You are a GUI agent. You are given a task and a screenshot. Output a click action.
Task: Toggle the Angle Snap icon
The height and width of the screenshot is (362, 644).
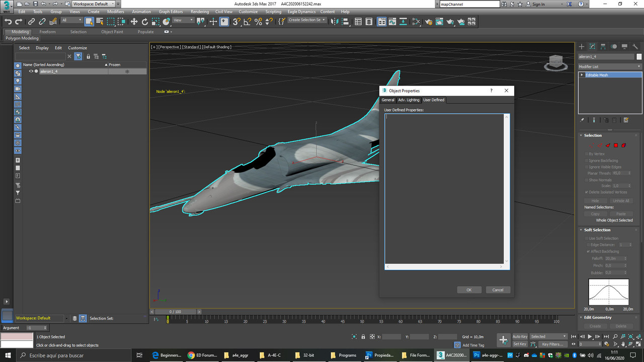point(247,22)
